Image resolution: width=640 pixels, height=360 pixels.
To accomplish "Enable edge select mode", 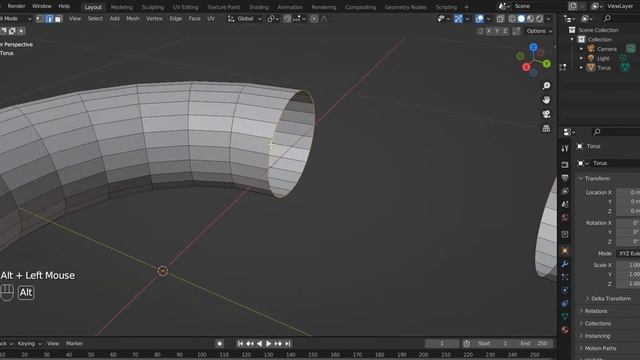I will (49, 19).
